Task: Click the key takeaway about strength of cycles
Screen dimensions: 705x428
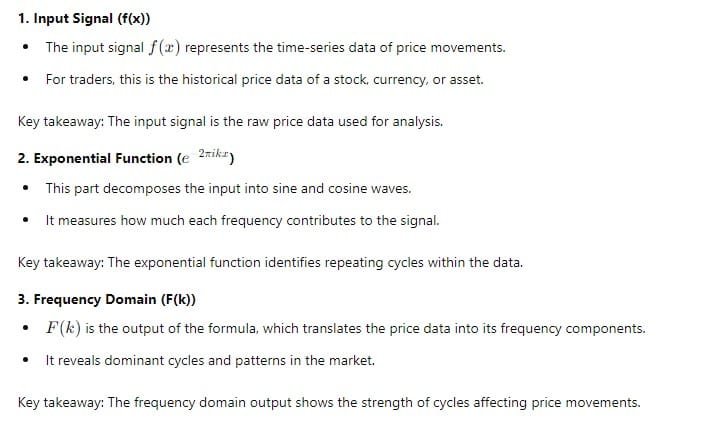Action: (329, 402)
